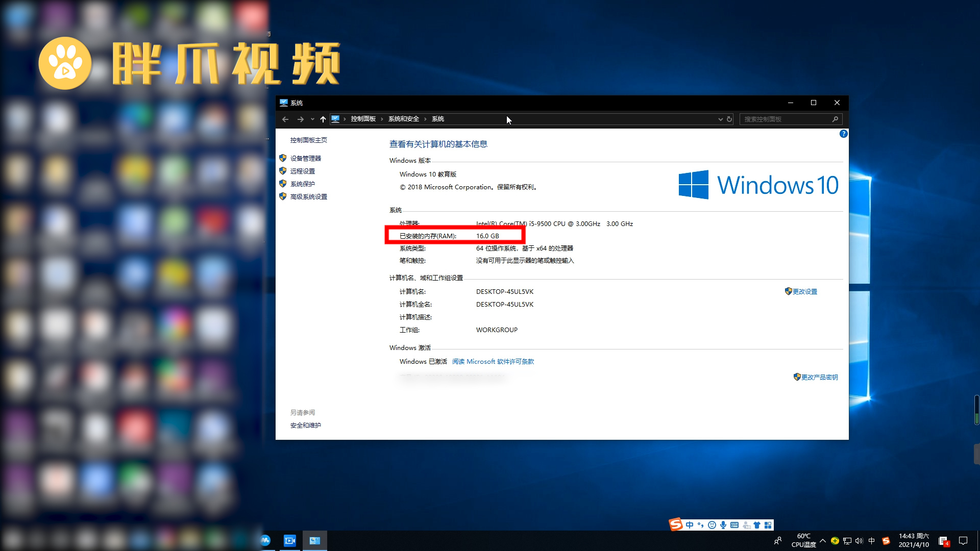Open the blue round M app on taskbar
The height and width of the screenshot is (551, 980).
pos(265,541)
